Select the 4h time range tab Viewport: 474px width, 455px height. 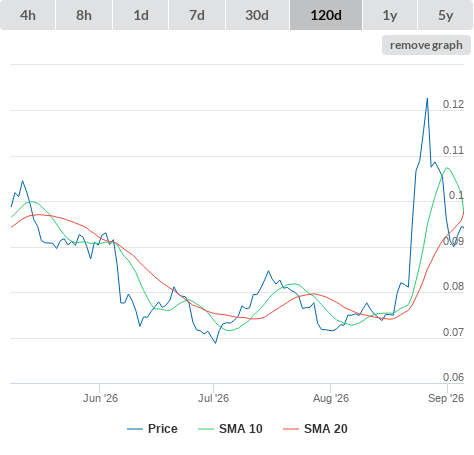28,15
